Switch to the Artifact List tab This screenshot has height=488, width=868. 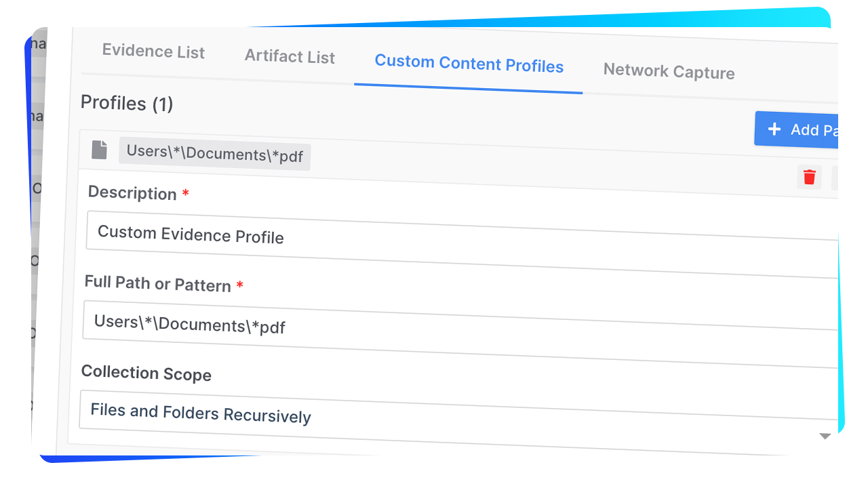click(x=290, y=57)
